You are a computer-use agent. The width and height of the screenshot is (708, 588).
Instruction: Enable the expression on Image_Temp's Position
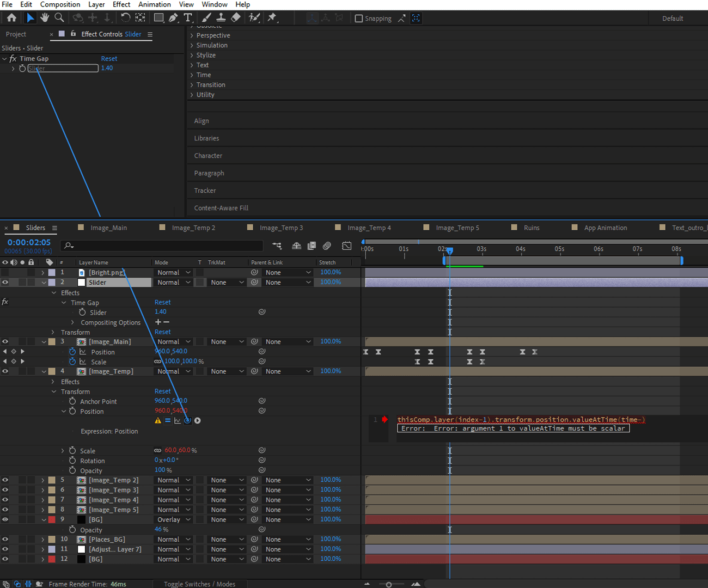169,420
